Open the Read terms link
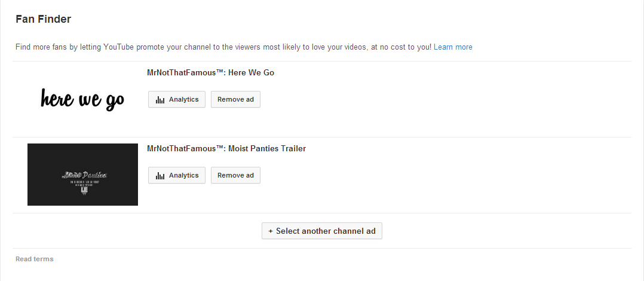 click(35, 259)
